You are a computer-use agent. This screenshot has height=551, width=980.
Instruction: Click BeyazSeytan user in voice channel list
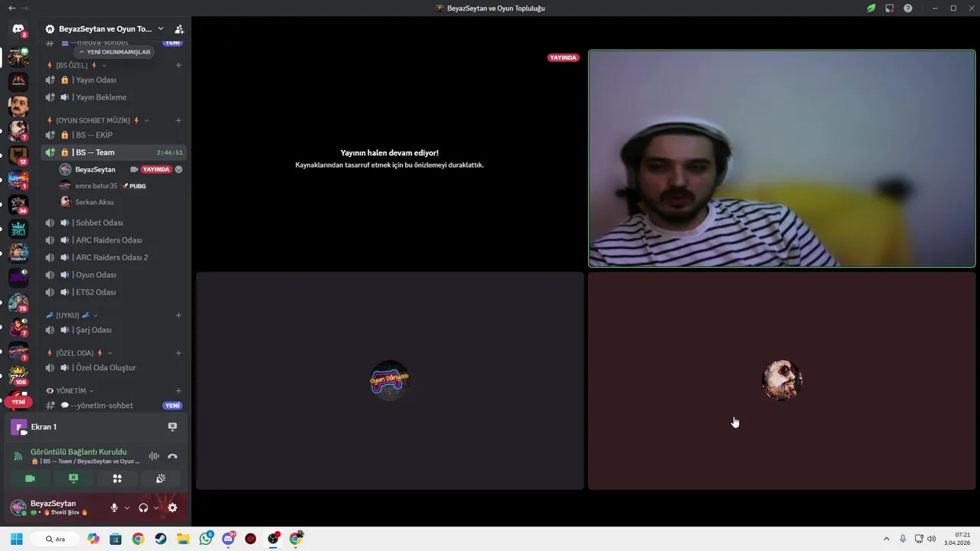coord(121,169)
